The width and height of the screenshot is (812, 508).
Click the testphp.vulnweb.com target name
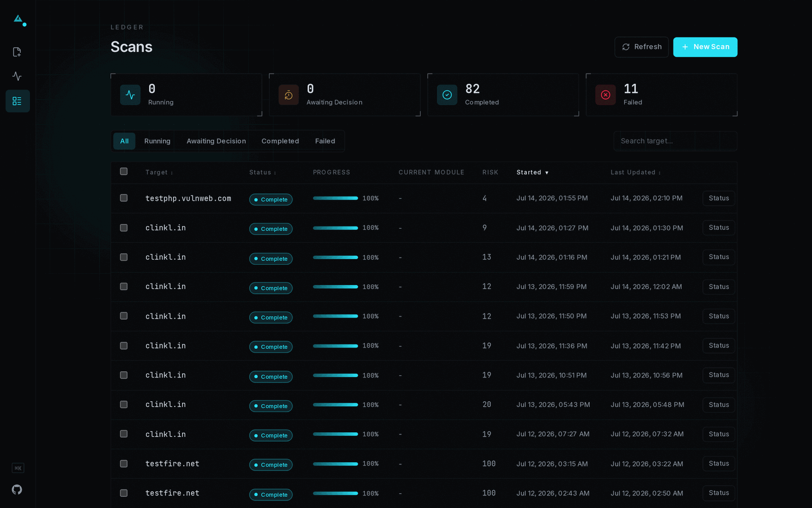[x=188, y=198]
